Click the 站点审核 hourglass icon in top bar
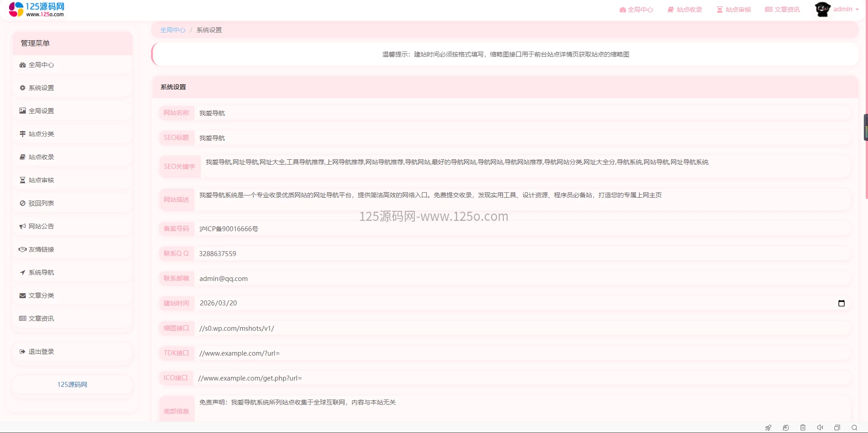This screenshot has height=433, width=868. coord(719,9)
